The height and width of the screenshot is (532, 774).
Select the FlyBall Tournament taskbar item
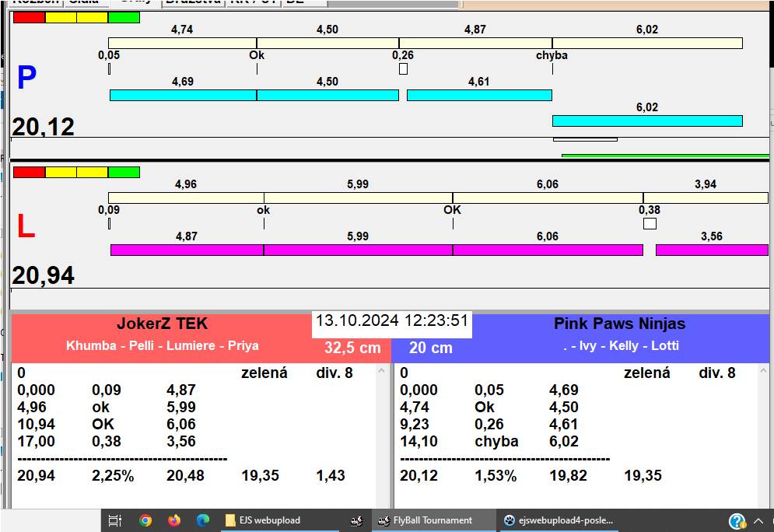click(433, 520)
